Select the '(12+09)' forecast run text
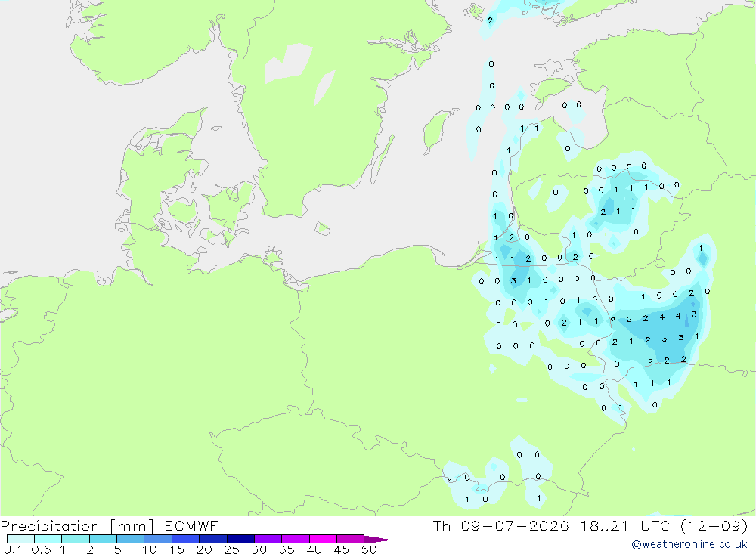This screenshot has height=554, width=756. (714, 525)
